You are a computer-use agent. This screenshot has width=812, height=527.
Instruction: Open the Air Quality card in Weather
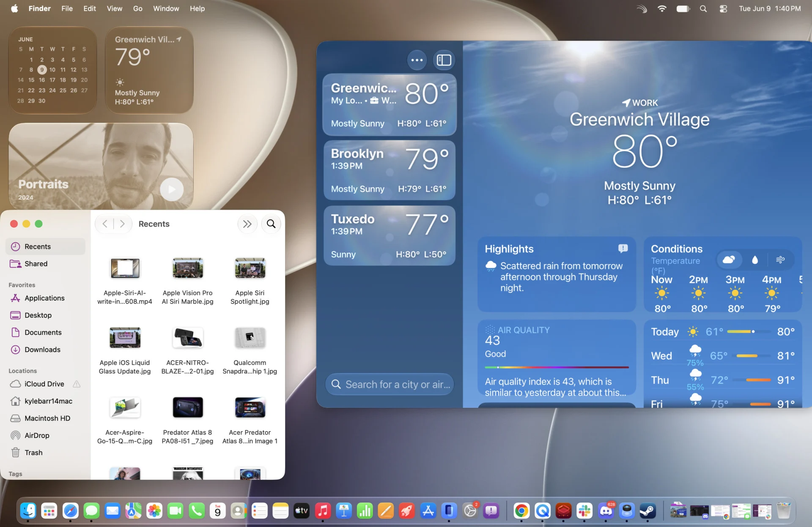point(557,358)
